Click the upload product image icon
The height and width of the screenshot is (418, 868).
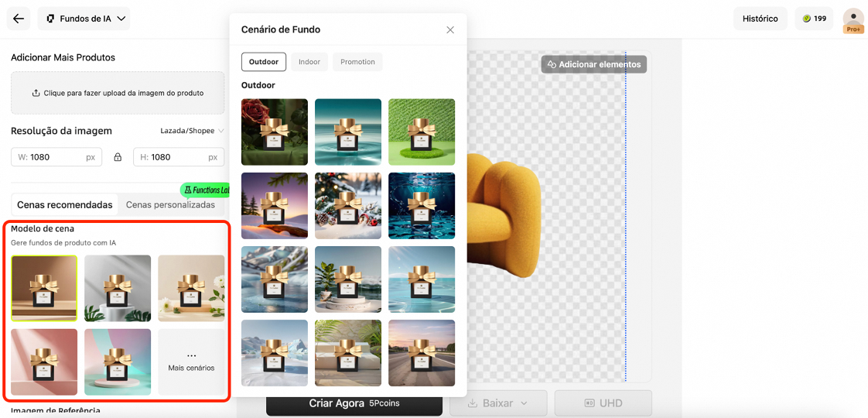click(36, 93)
